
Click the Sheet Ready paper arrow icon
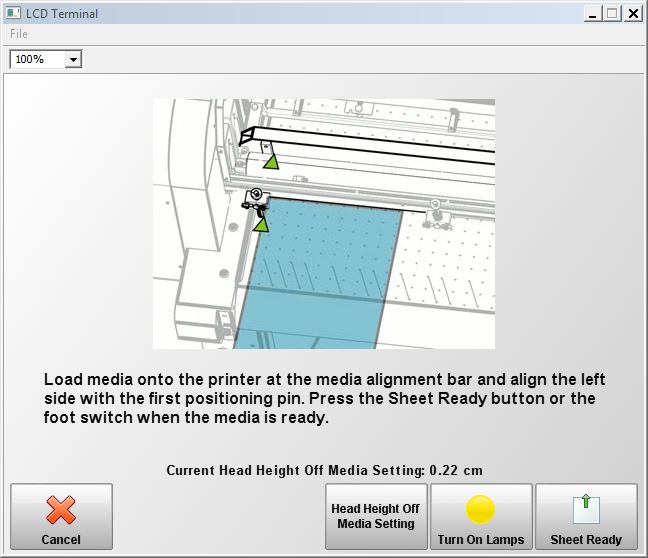click(586, 509)
